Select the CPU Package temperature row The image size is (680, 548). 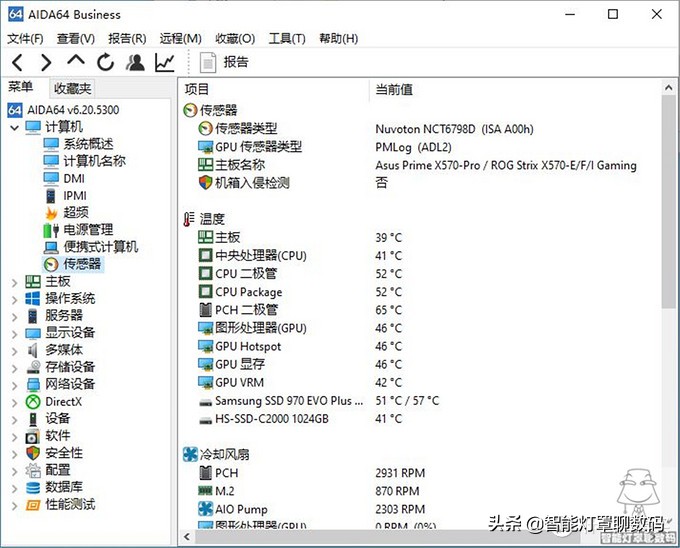click(248, 292)
